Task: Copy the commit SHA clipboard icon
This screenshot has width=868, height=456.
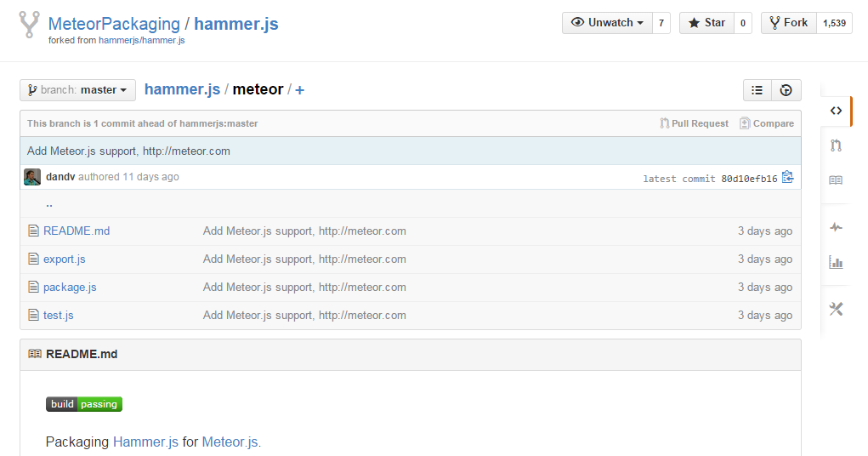Action: (788, 177)
